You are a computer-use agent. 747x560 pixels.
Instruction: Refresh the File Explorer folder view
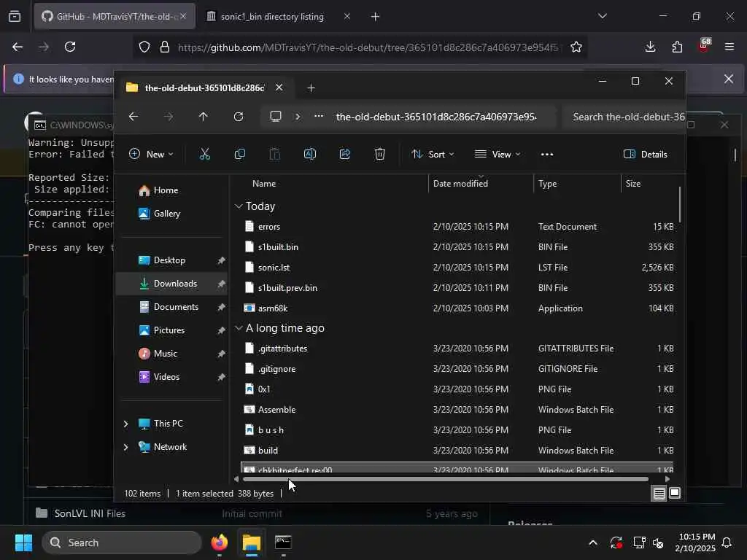click(x=239, y=116)
